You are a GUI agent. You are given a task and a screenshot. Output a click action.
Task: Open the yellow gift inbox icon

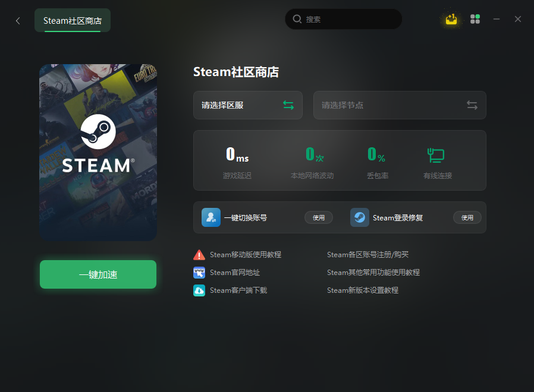451,19
